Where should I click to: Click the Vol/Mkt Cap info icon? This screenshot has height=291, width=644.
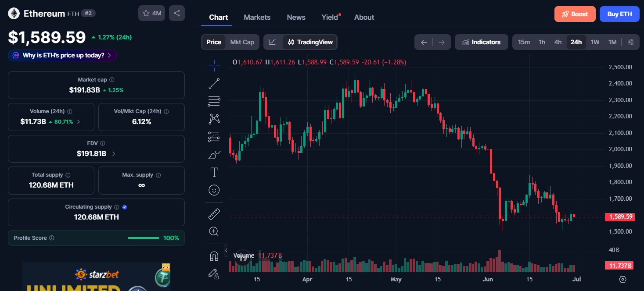point(166,111)
